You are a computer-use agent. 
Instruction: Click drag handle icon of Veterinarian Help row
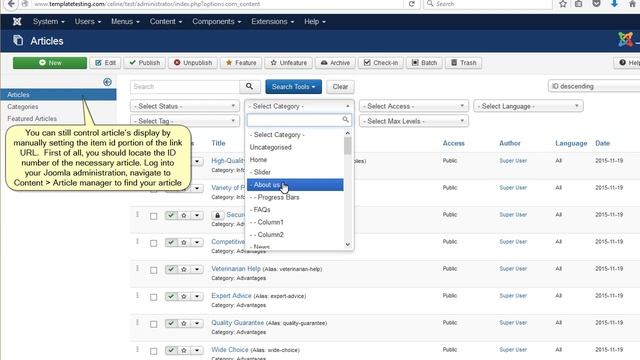pyautogui.click(x=138, y=268)
